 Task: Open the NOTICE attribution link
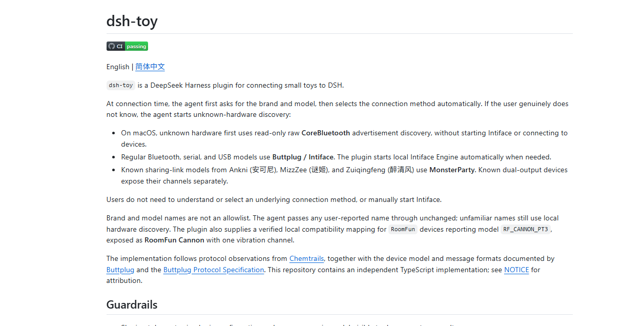tap(516, 270)
